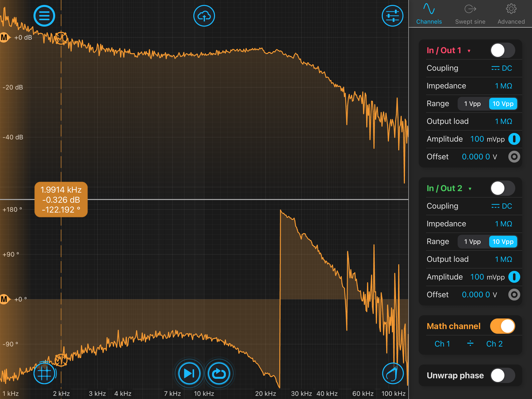Tap the +90 ° phase axis label
Viewport: 532px width, 399px height.
click(x=11, y=254)
